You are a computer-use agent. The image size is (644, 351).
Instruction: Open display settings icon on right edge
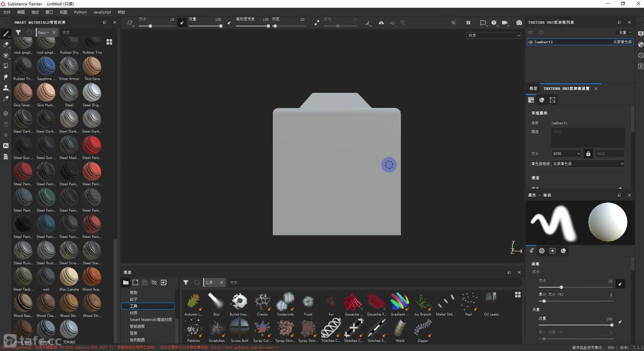point(640,34)
